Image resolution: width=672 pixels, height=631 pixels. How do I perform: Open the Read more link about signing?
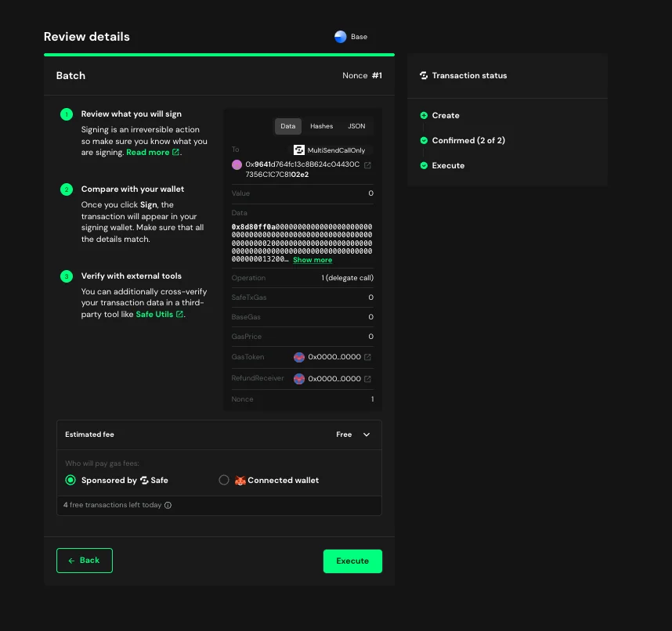click(152, 153)
